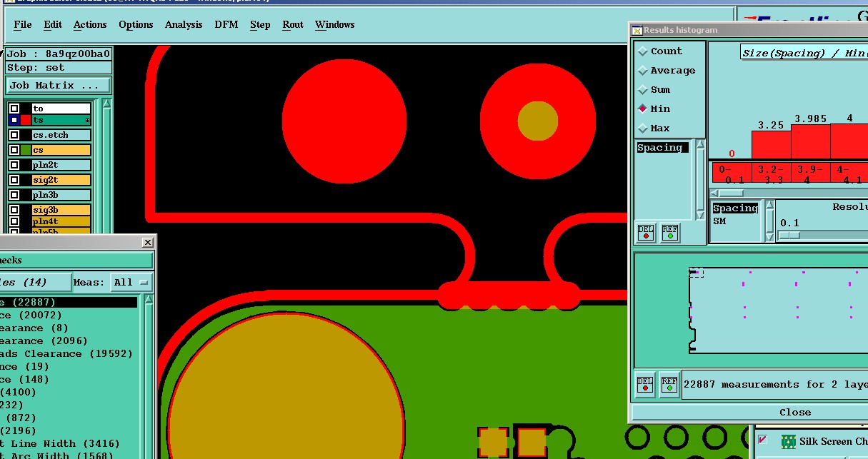Toggle the sig3b layer checkbox

click(14, 210)
